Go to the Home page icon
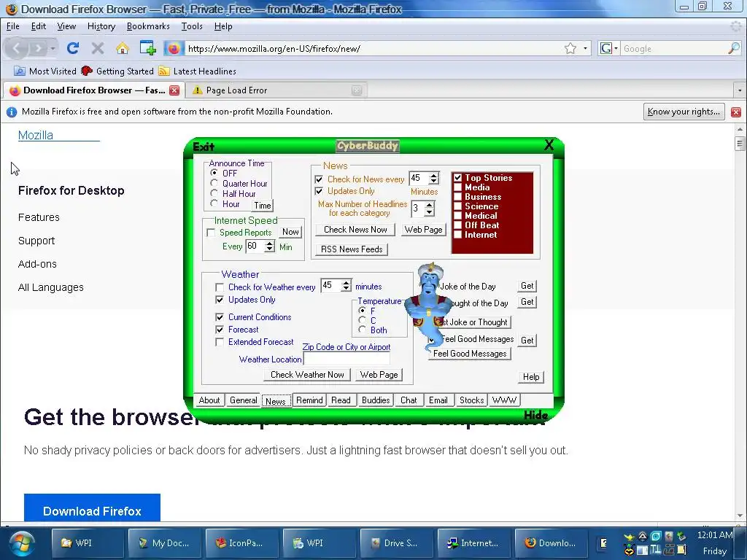The height and width of the screenshot is (560, 747). pyautogui.click(x=123, y=48)
